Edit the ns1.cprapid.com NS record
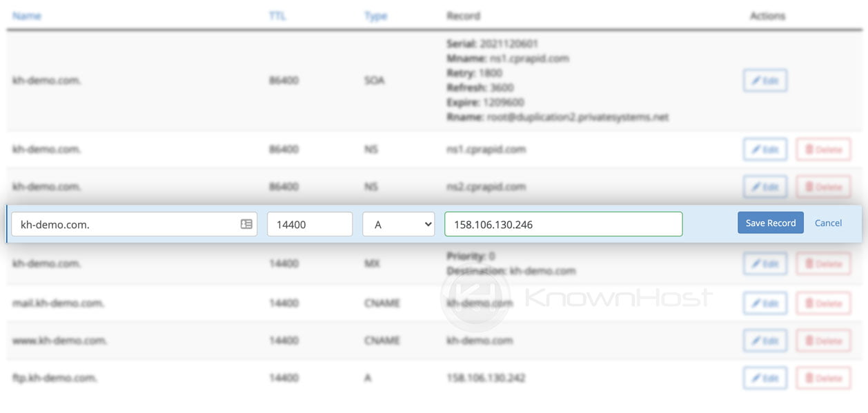This screenshot has height=413, width=868. tap(765, 149)
